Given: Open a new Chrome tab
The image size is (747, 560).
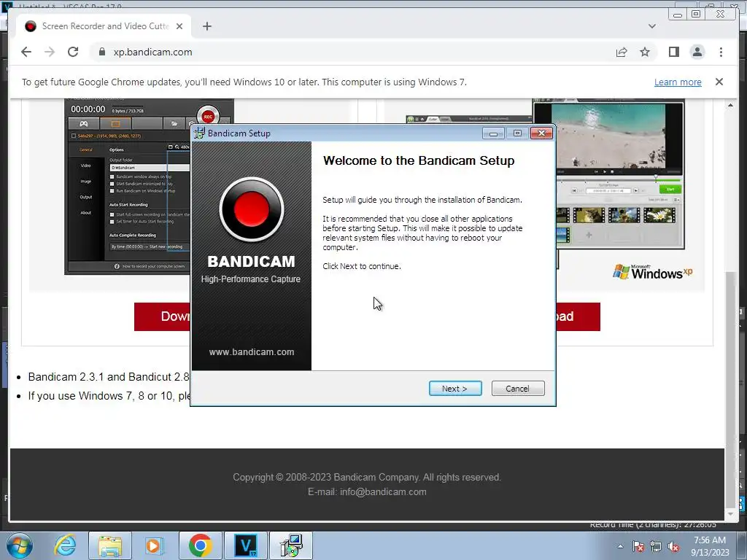Looking at the screenshot, I should [x=206, y=26].
